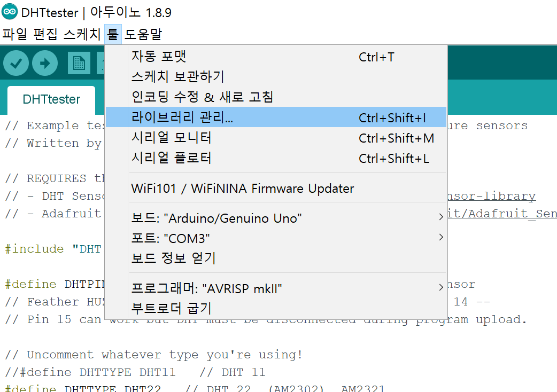
Task: Click the Upload arrow toolbar icon
Action: 45,63
